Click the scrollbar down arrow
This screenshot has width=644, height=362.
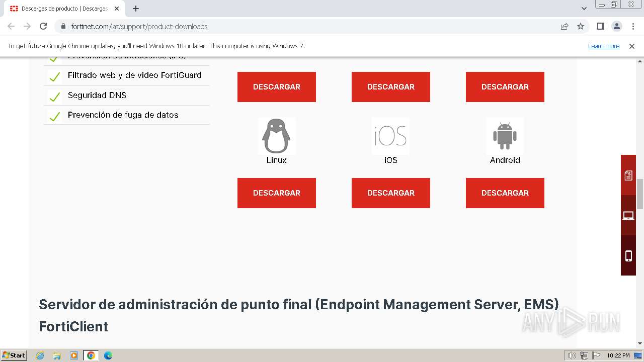(640, 344)
